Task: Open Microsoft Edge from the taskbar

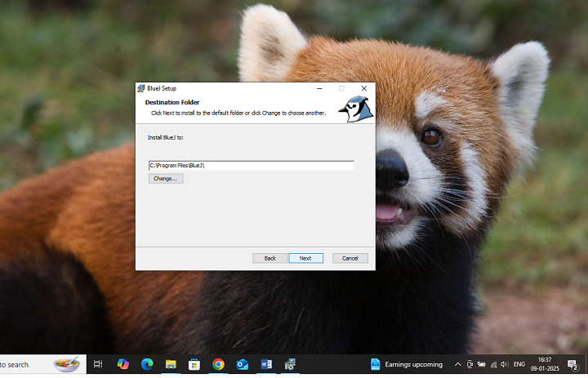Action: pyautogui.click(x=147, y=364)
